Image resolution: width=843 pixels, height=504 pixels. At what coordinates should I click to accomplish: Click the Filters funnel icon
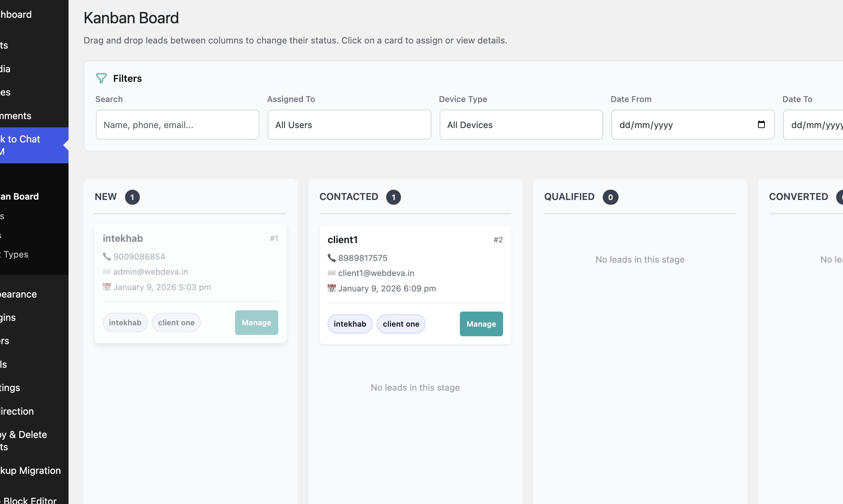(x=101, y=78)
